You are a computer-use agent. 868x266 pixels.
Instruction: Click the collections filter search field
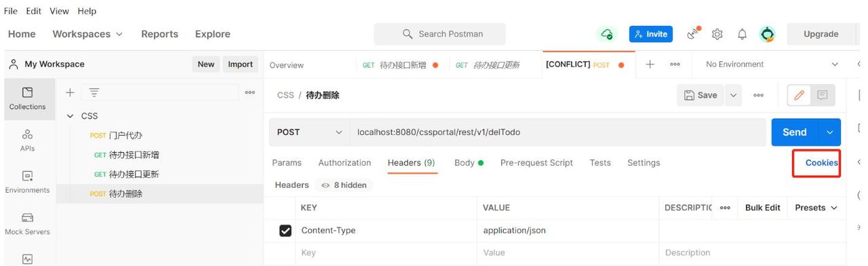pyautogui.click(x=160, y=92)
